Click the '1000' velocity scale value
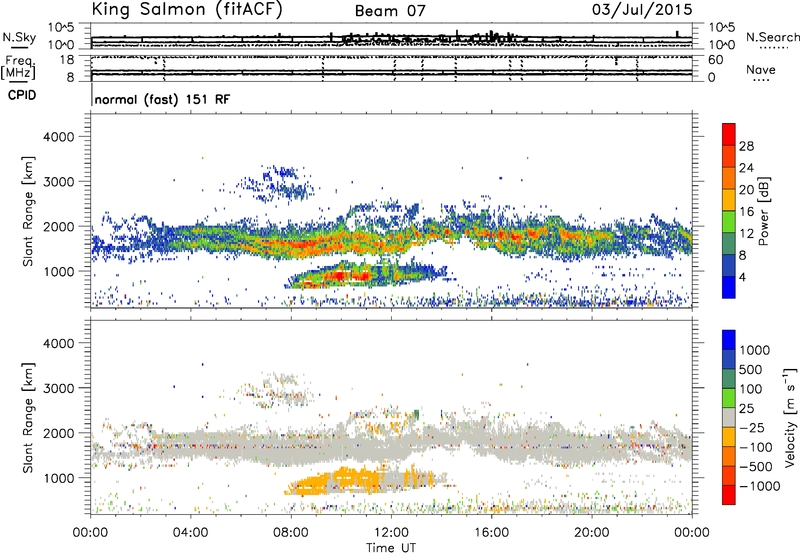Screen dimensions: 800x554 (755, 350)
